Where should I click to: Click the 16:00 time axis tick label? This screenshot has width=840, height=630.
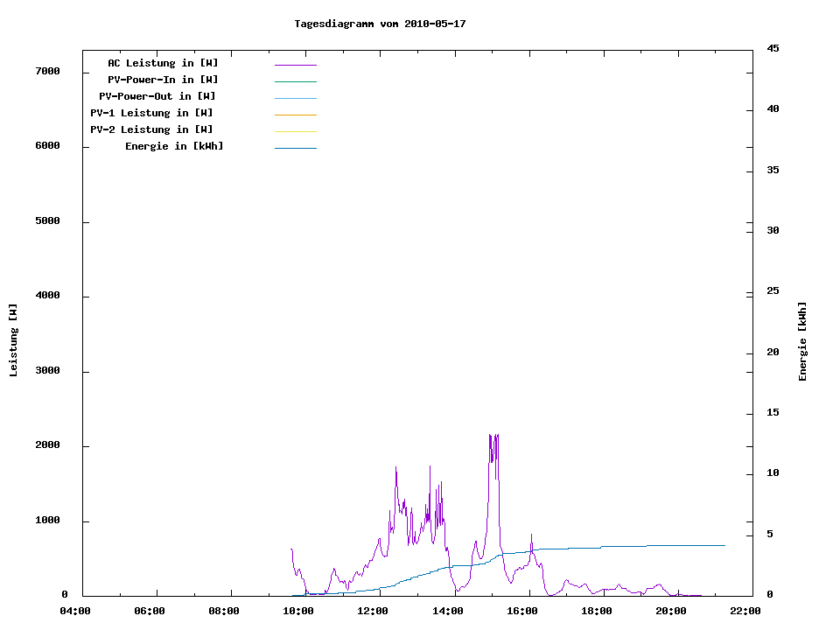click(522, 611)
